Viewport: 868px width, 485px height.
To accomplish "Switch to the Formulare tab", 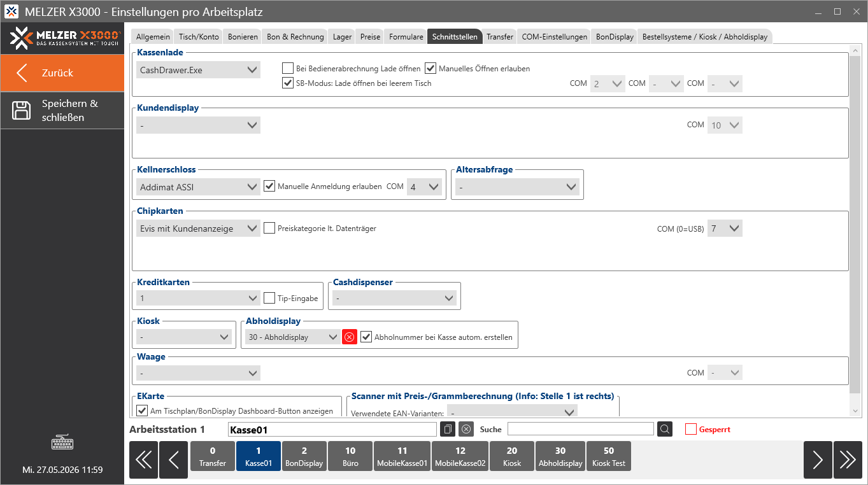I will 406,37.
